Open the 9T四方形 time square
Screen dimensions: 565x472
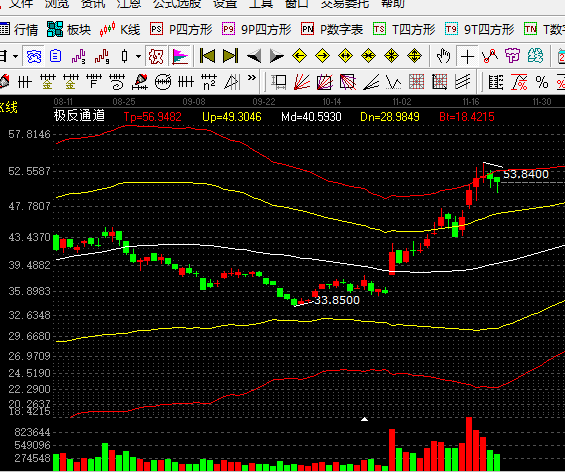coord(479,30)
